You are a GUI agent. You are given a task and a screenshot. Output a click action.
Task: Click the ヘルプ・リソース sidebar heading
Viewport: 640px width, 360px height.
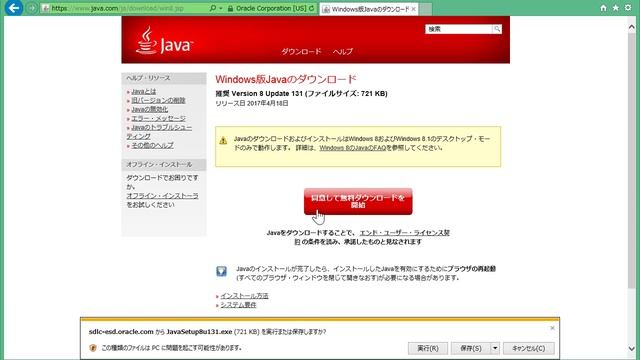(x=148, y=78)
